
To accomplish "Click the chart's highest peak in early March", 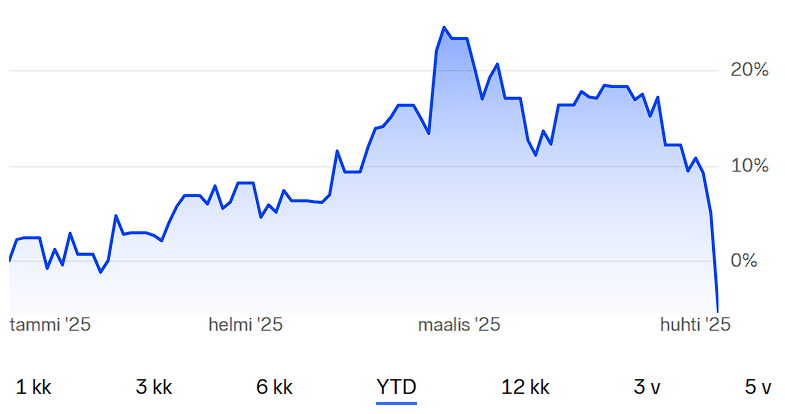I will click(444, 28).
